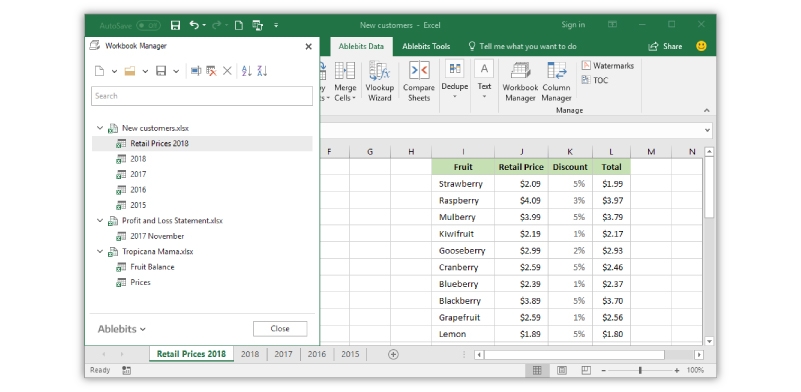Close the Workbook Manager pane

click(x=309, y=47)
